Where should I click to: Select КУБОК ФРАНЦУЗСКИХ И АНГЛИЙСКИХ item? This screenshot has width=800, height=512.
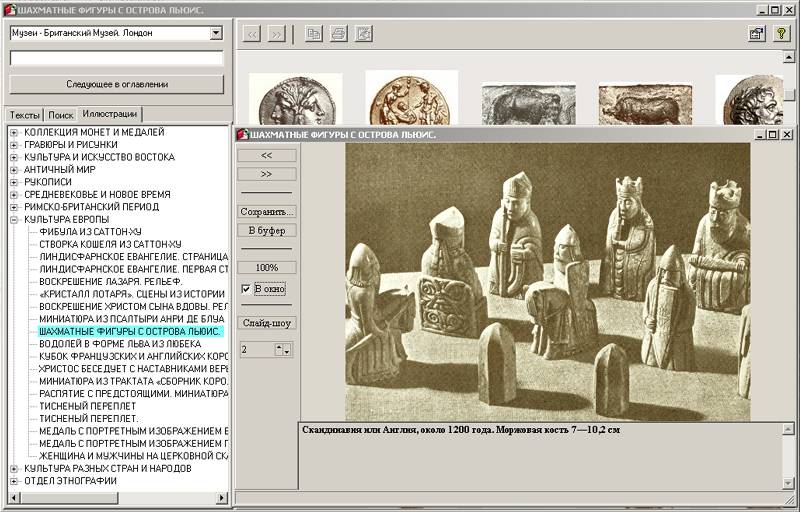(133, 356)
